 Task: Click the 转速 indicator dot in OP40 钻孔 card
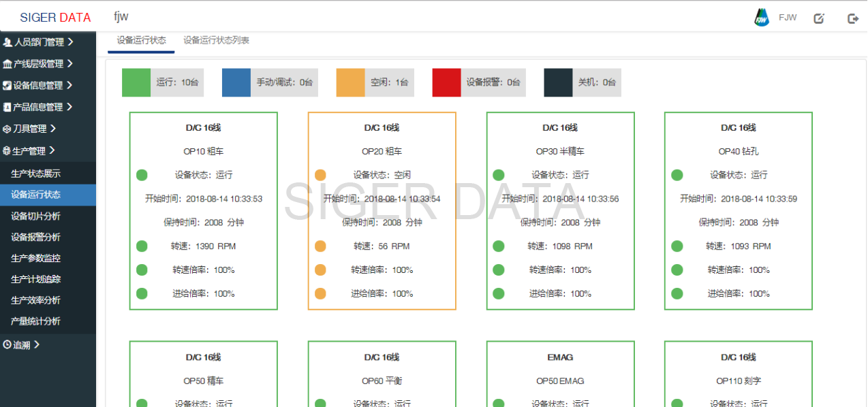[x=677, y=246]
